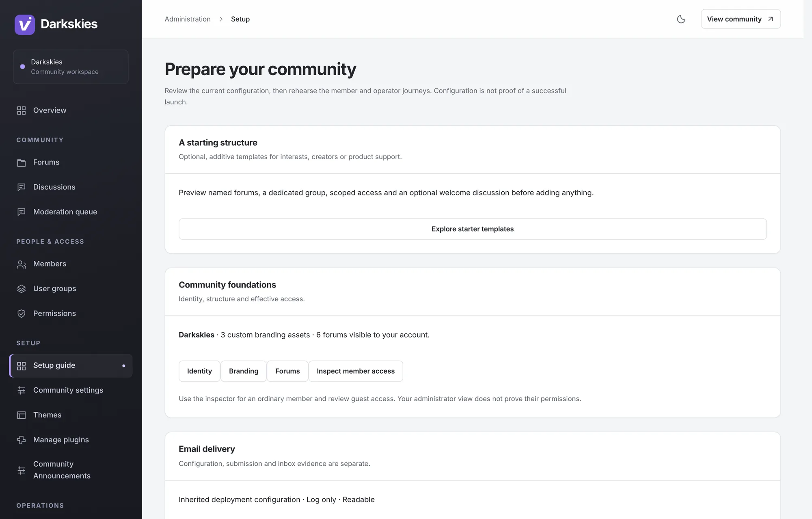This screenshot has width=812, height=519.
Task: Click the Discussions chat icon
Action: pos(22,187)
